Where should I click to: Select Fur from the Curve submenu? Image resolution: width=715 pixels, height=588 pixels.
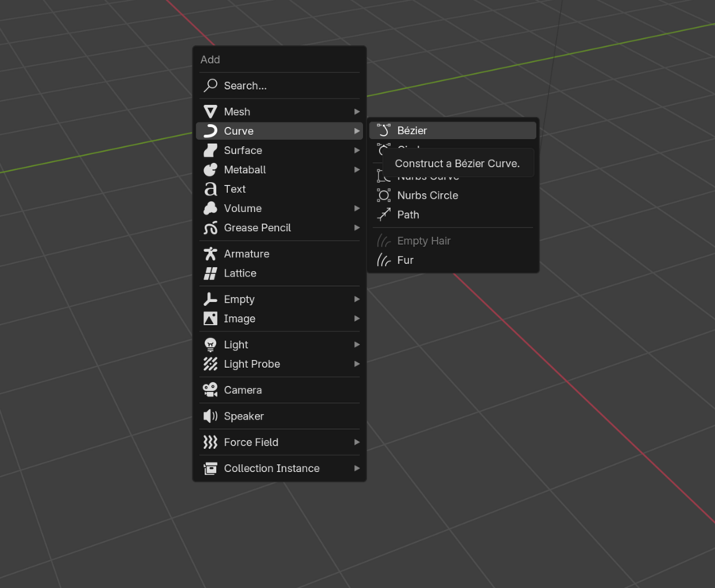pos(453,260)
